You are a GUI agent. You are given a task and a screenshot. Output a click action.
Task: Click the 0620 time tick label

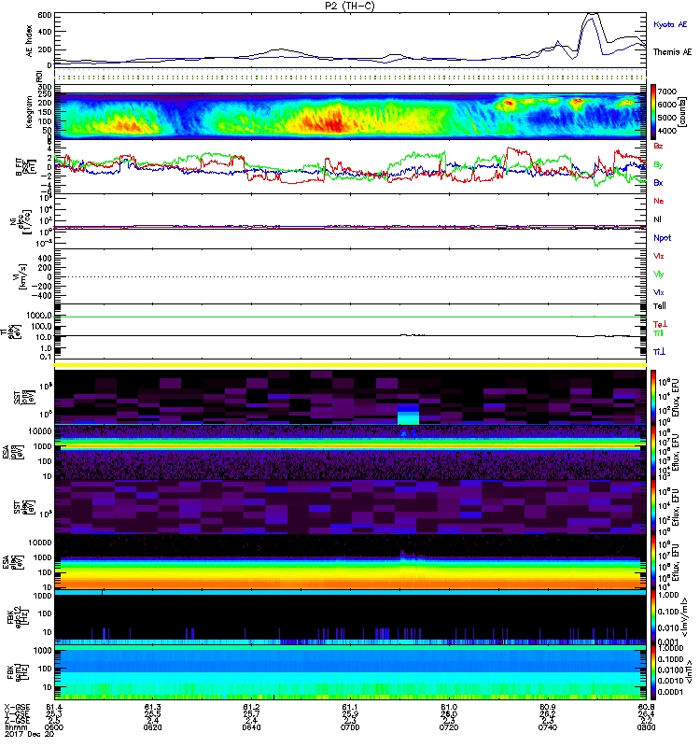[x=152, y=727]
